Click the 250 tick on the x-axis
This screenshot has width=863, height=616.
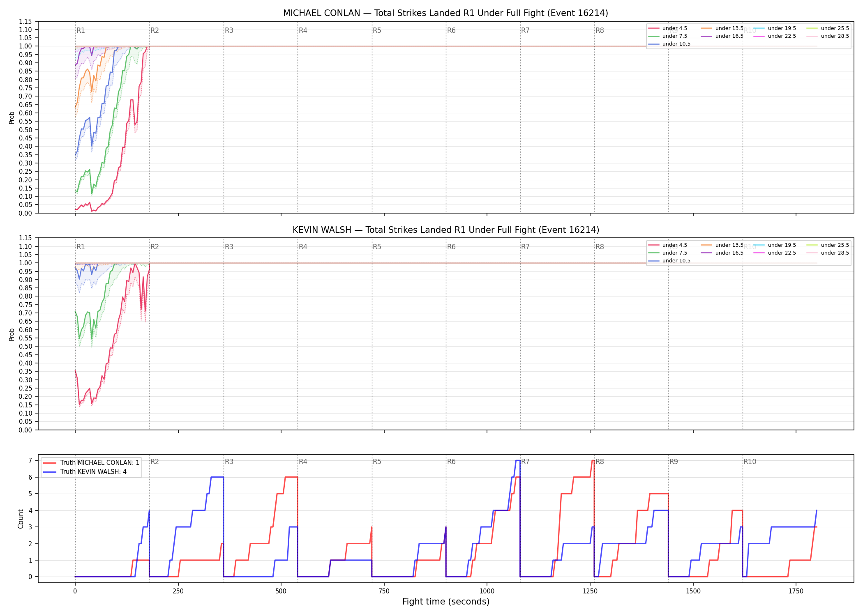[178, 591]
